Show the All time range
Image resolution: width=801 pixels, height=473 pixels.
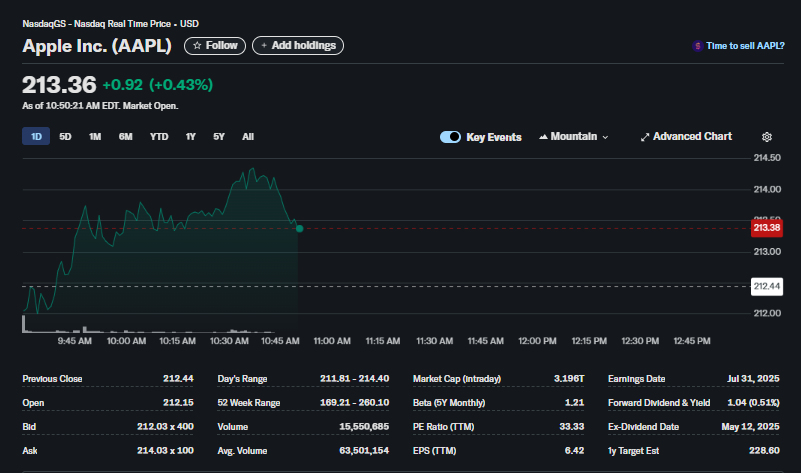tap(248, 136)
